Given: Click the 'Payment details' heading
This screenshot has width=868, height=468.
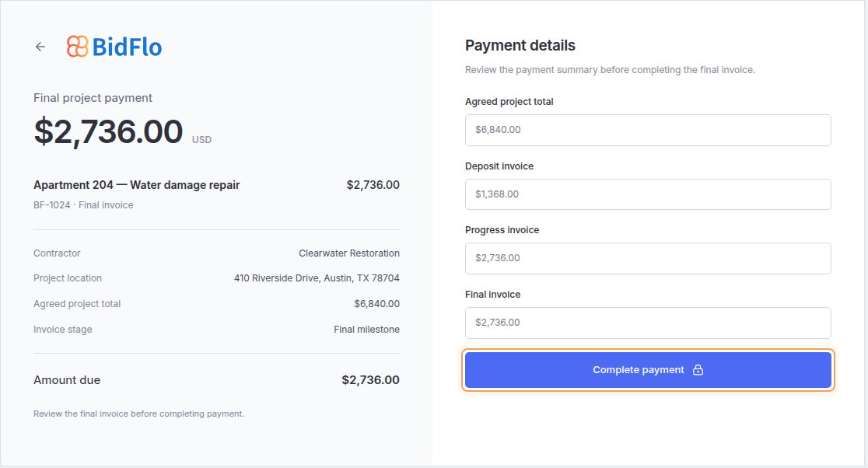Looking at the screenshot, I should (x=520, y=45).
